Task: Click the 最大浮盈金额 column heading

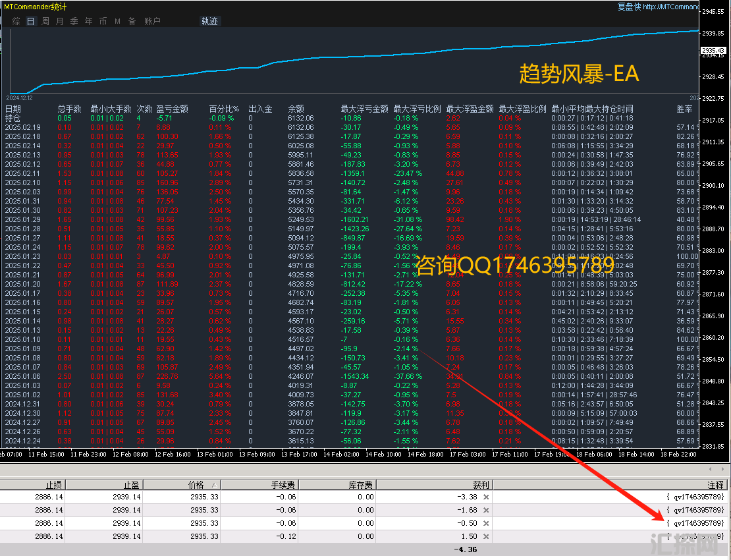Action: (470, 109)
